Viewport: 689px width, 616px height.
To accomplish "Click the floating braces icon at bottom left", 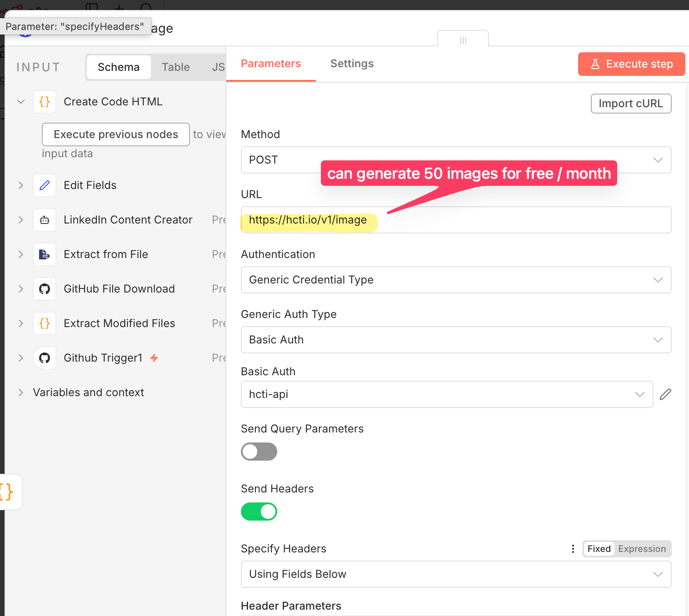I will pos(6,492).
